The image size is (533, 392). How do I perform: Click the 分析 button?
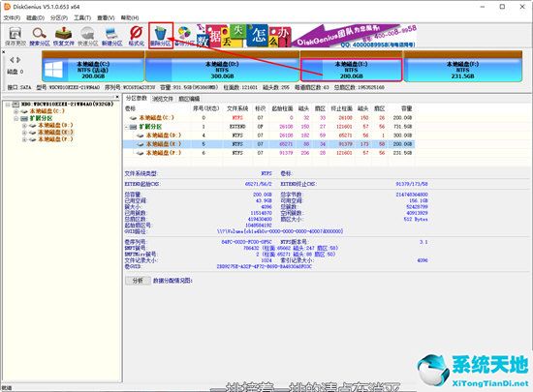pyautogui.click(x=138, y=281)
